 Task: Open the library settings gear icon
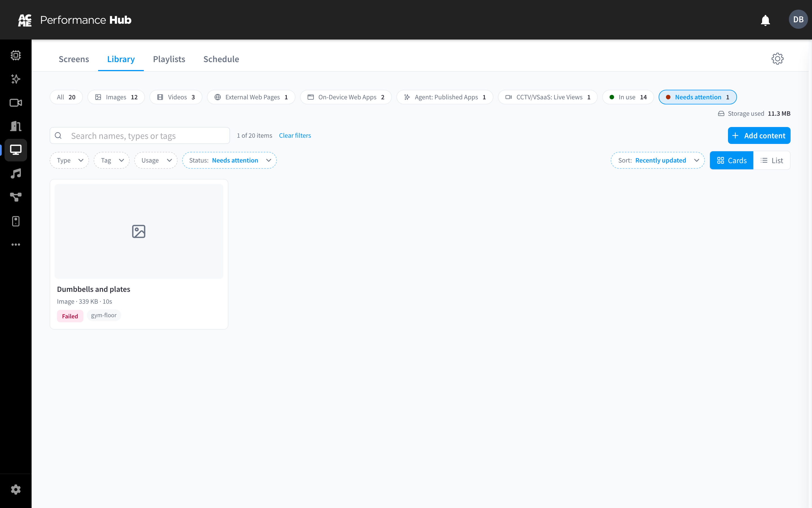pos(777,59)
